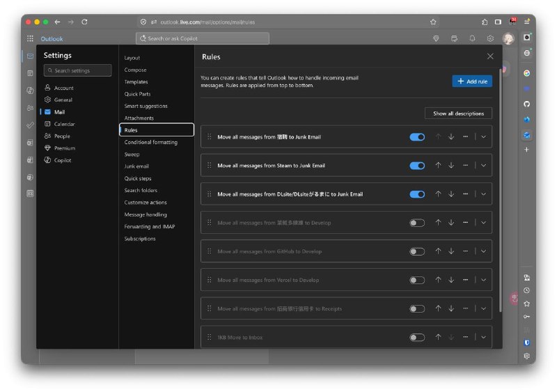Open Message handling settings
The width and height of the screenshot is (557, 392).
[146, 214]
